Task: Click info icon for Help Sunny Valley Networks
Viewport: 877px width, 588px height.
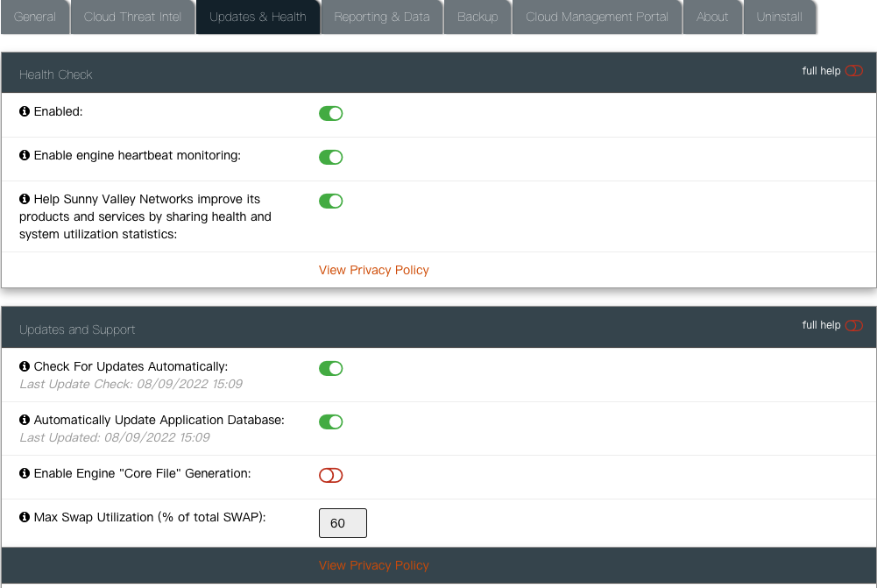Action: coord(25,200)
